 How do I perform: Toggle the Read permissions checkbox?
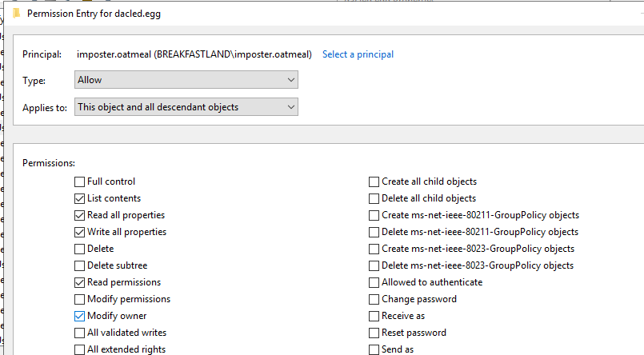click(x=79, y=282)
